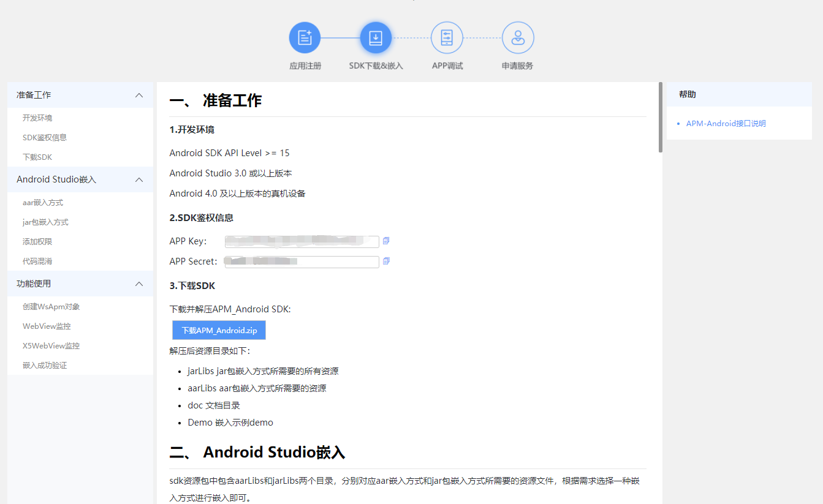The height and width of the screenshot is (504, 823).
Task: Click the aarLibs list item text
Action: (257, 388)
